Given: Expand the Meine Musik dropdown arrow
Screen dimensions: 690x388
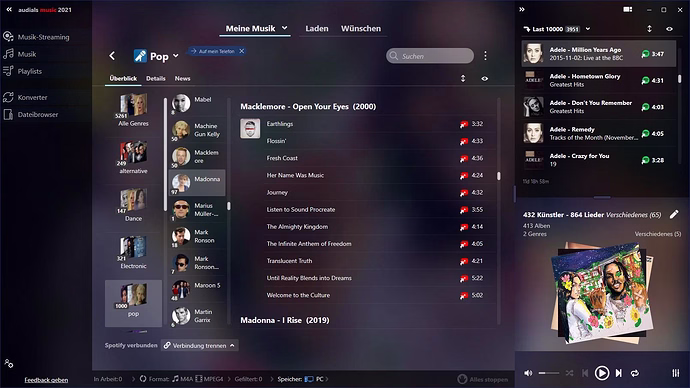Looking at the screenshot, I should 285,28.
